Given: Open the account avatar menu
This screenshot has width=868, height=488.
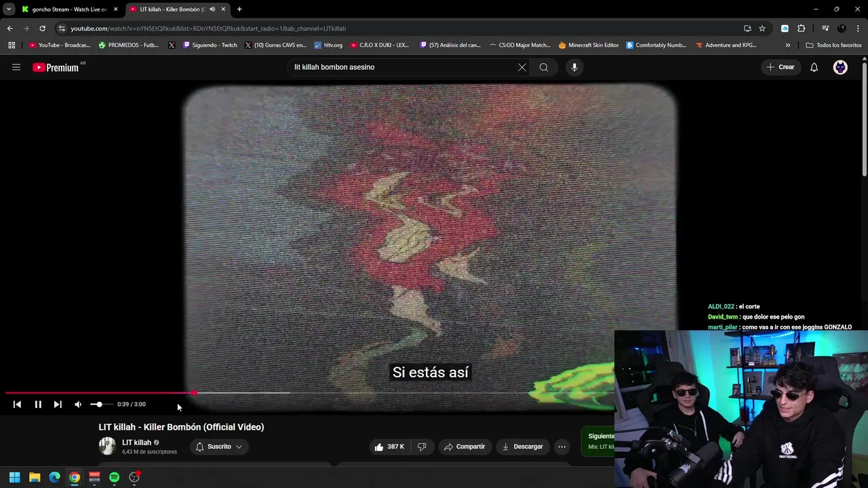Looking at the screenshot, I should click(x=840, y=67).
